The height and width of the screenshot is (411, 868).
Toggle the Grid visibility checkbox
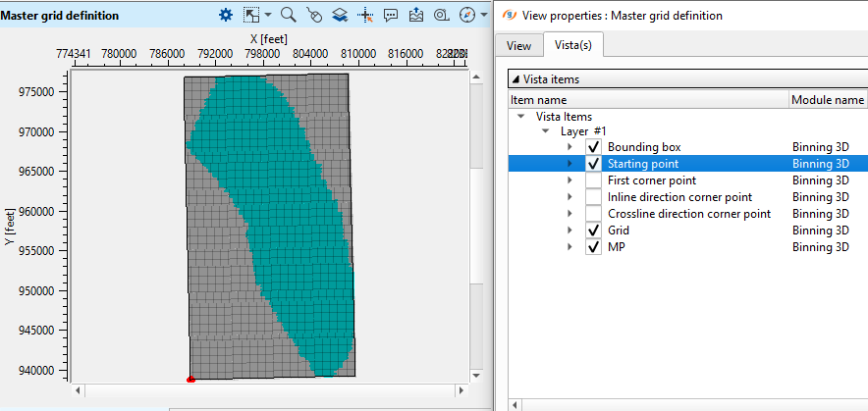point(593,231)
